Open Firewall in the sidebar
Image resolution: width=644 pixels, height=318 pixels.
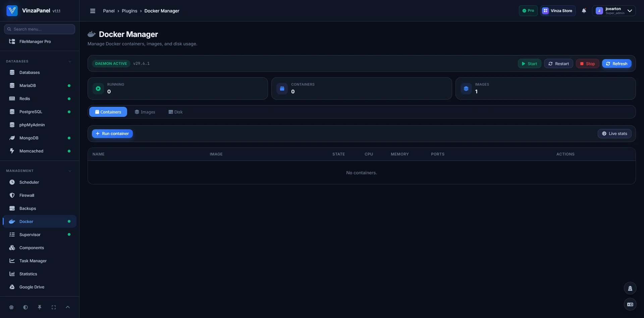[40, 195]
